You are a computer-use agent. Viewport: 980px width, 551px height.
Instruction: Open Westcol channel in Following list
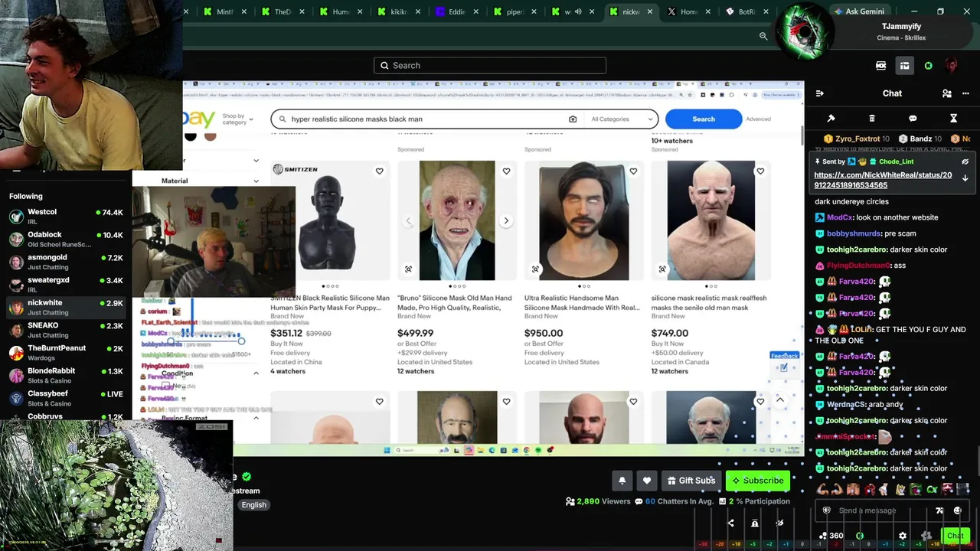pyautogui.click(x=66, y=217)
